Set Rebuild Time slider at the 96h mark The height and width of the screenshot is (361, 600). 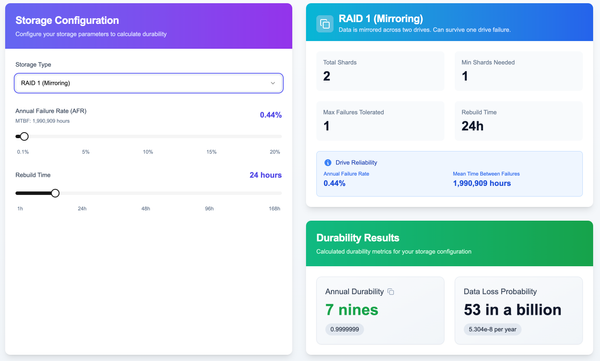pyautogui.click(x=209, y=193)
